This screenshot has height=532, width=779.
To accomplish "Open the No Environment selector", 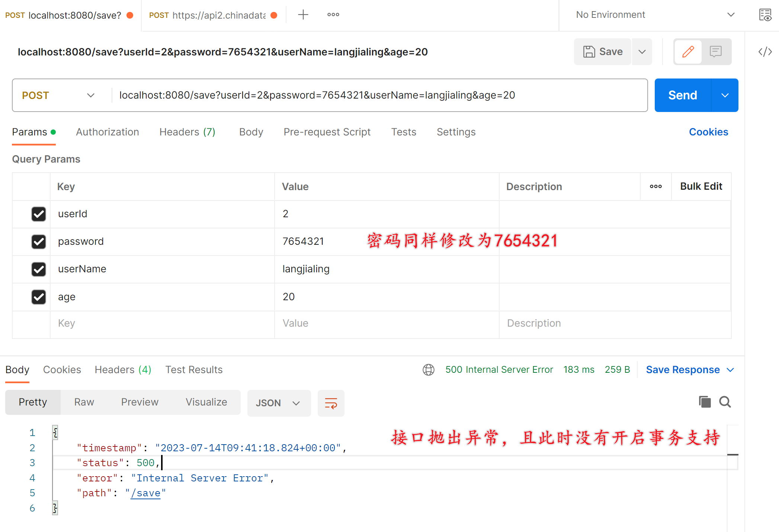I will (x=655, y=15).
